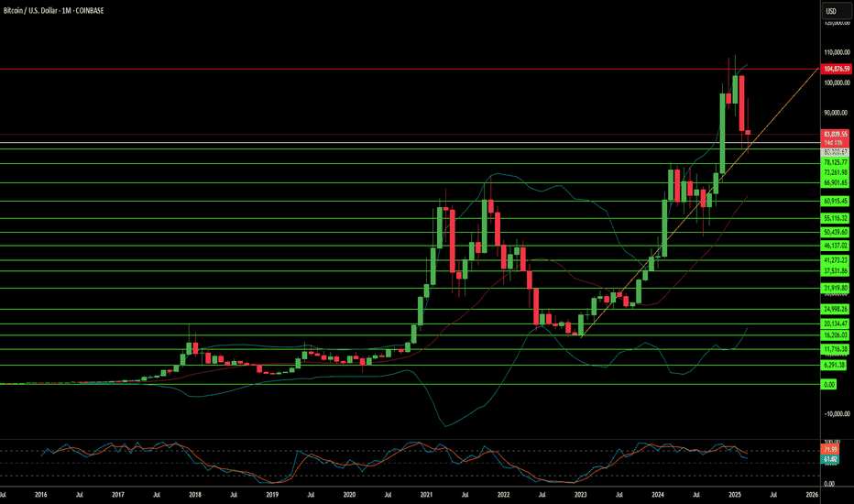Select the 16,206.03 level label

[836, 335]
